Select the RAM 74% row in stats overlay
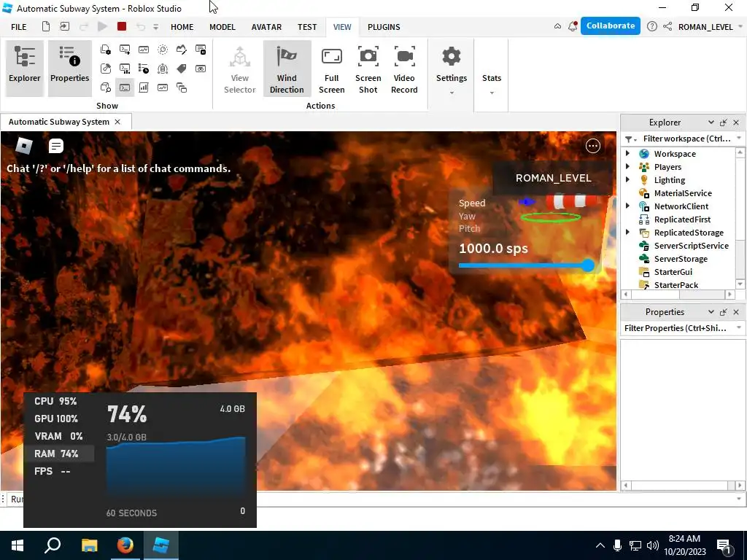This screenshot has height=560, width=747. click(x=59, y=454)
